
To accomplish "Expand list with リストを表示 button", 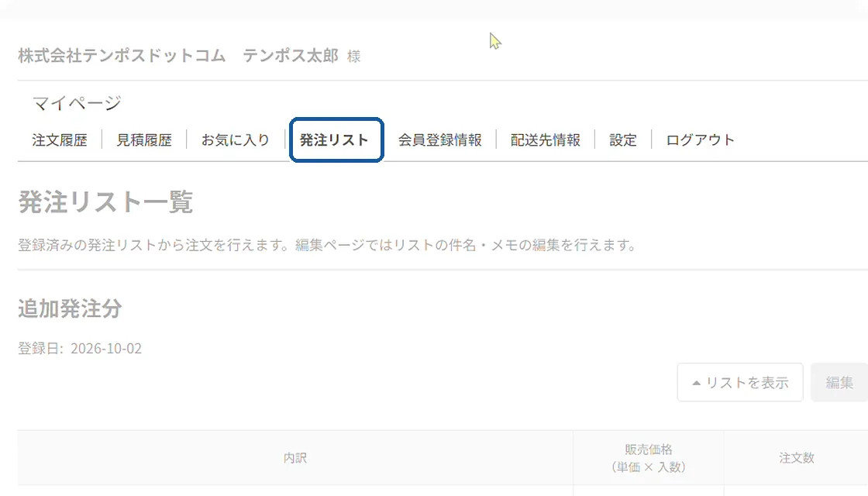I will (x=740, y=383).
